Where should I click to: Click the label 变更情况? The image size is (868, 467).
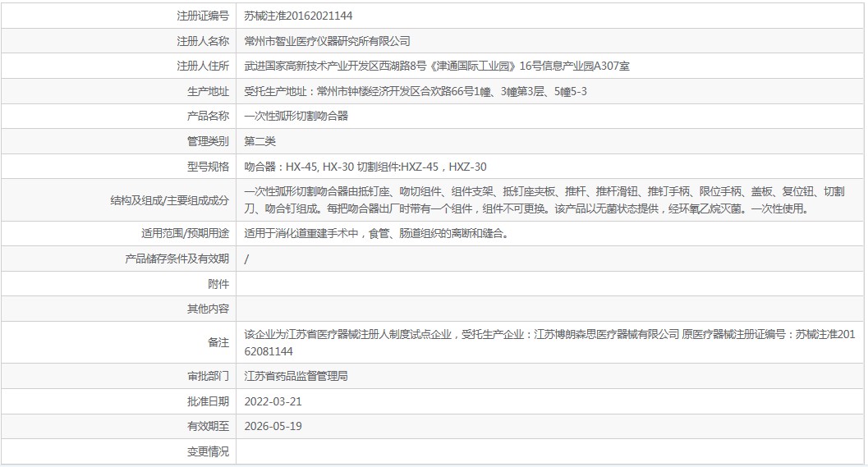[x=208, y=451]
